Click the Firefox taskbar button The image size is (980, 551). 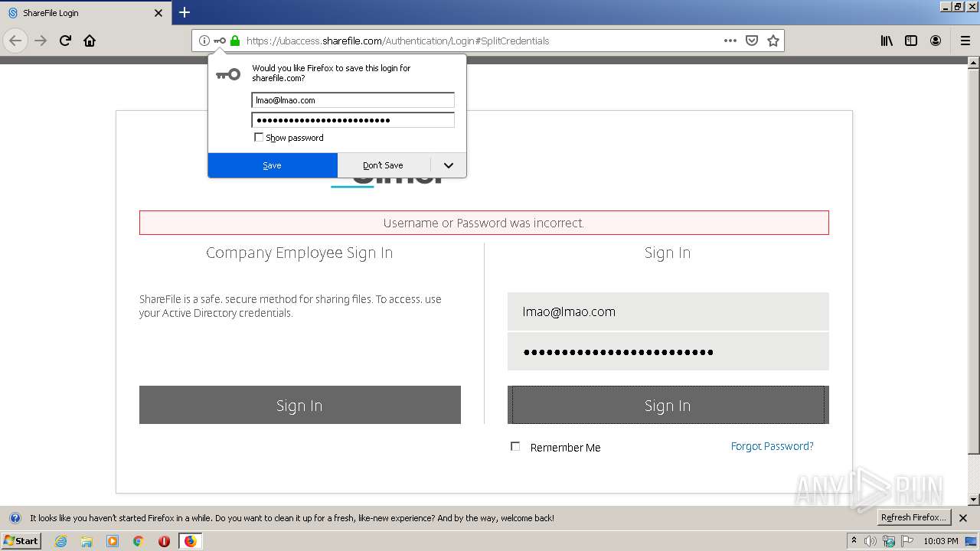[190, 541]
